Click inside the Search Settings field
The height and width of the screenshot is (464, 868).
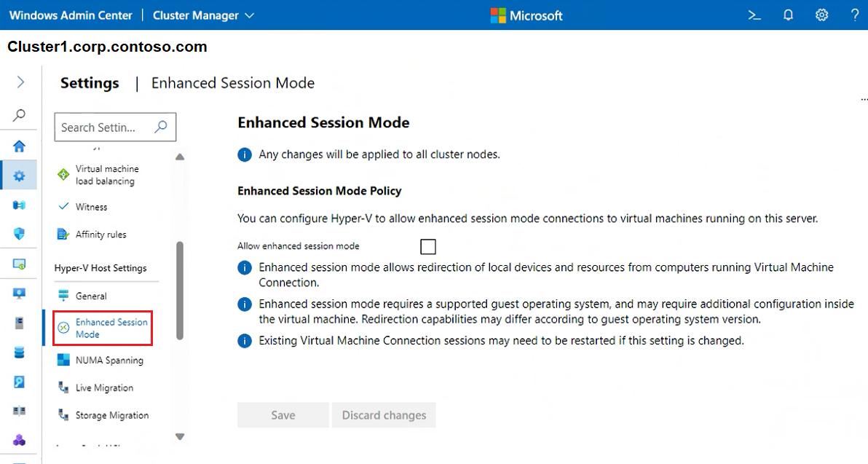(x=106, y=127)
